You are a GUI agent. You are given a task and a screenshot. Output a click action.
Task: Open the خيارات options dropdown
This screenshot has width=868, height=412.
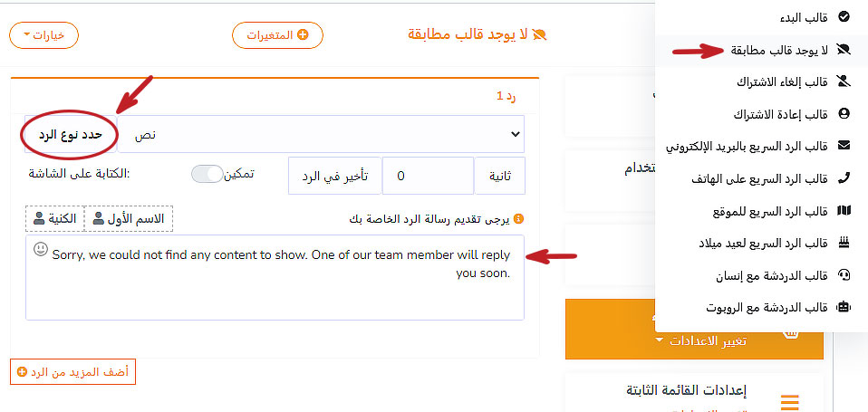pyautogui.click(x=43, y=35)
